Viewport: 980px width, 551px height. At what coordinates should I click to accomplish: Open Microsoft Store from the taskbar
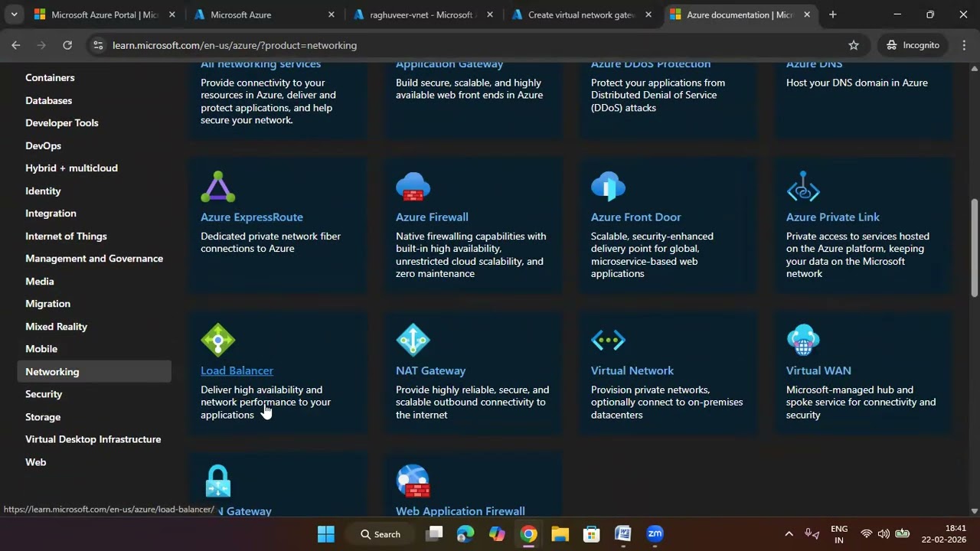point(591,534)
